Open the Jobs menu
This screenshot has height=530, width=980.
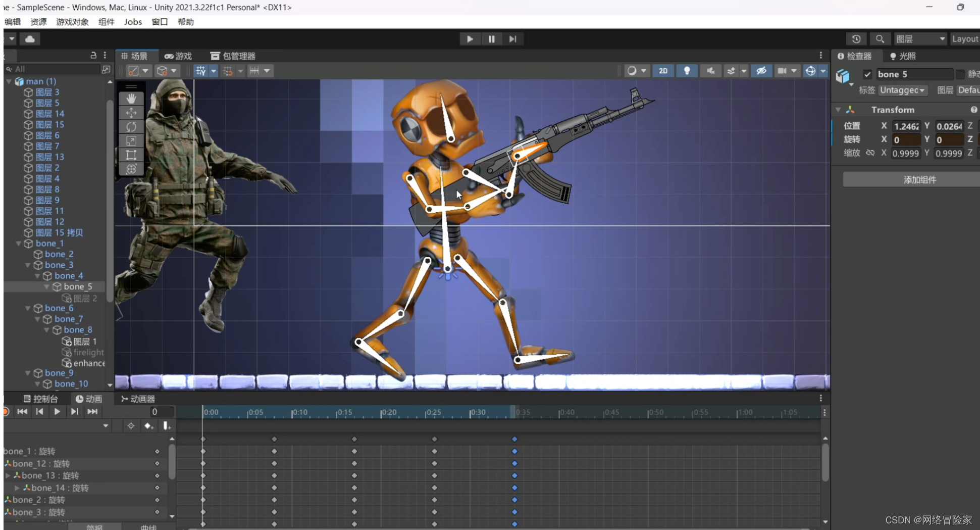[x=133, y=22]
